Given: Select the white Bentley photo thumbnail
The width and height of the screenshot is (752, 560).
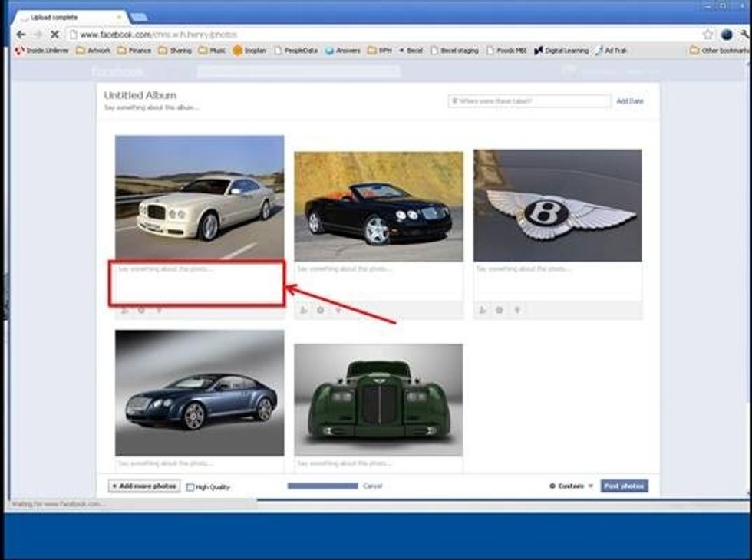Looking at the screenshot, I should pos(200,198).
